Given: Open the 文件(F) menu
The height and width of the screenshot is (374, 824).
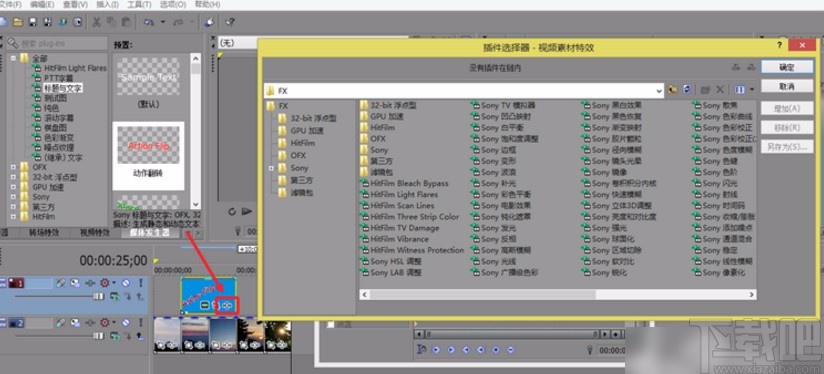Looking at the screenshot, I should [x=10, y=5].
